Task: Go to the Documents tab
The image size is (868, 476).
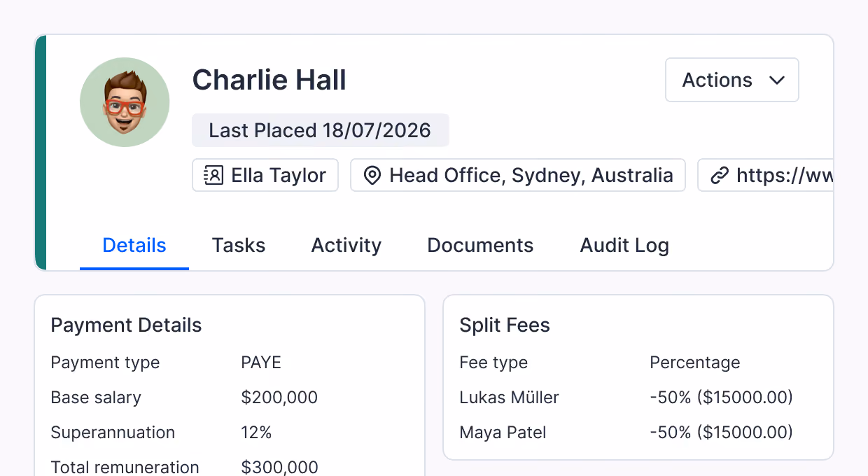Action: click(480, 246)
